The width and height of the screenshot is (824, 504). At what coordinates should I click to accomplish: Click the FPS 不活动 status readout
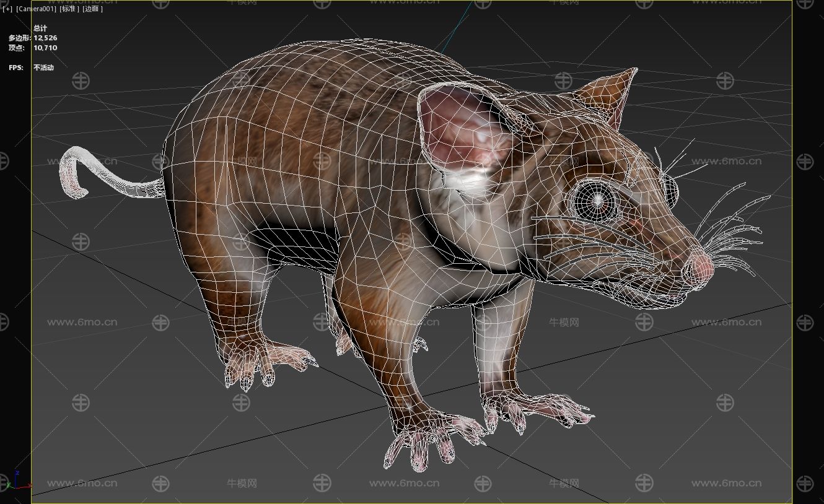pos(43,67)
